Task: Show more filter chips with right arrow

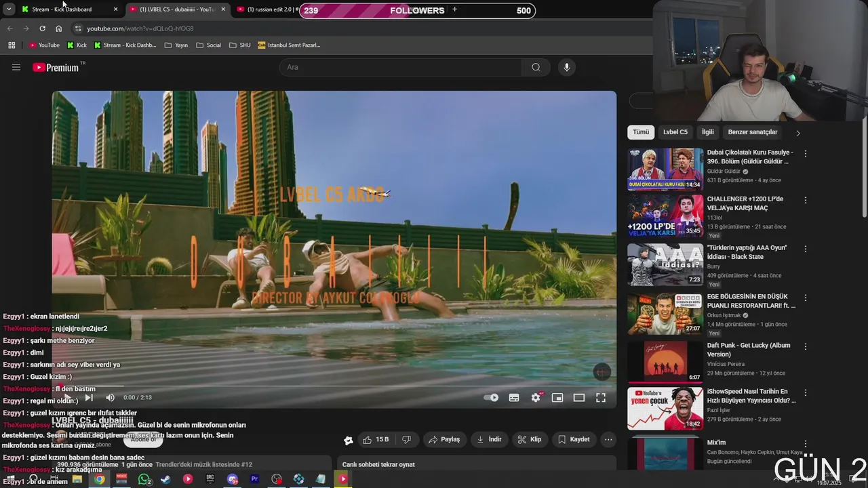Action: [x=797, y=133]
